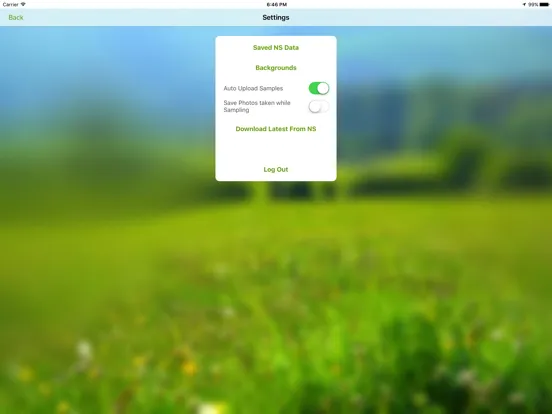The image size is (552, 414).
Task: Tap the Save Photos taken while Sampling label
Action: tap(257, 106)
